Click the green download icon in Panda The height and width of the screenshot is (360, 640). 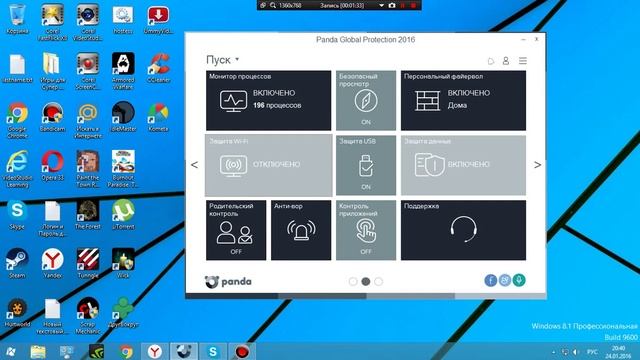click(519, 280)
